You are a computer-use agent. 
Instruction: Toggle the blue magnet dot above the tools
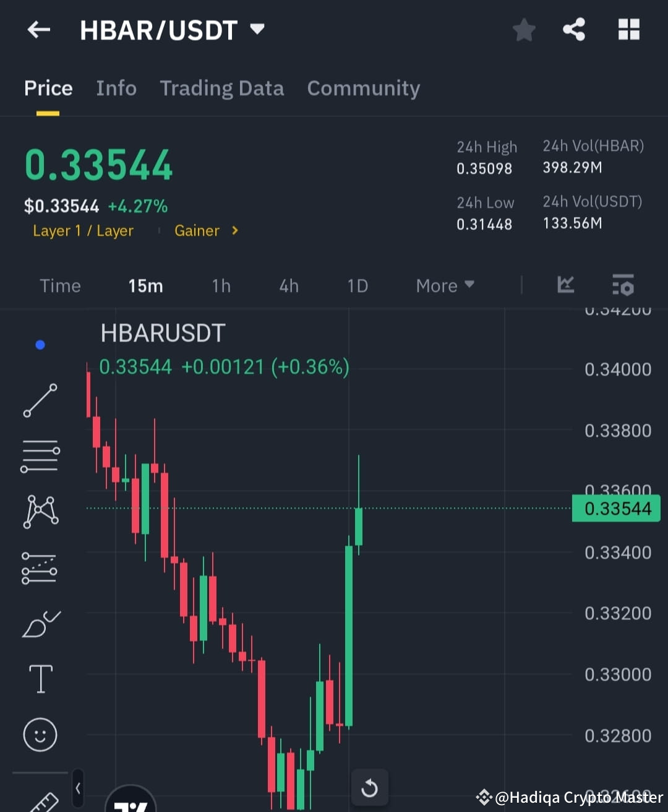coord(40,345)
